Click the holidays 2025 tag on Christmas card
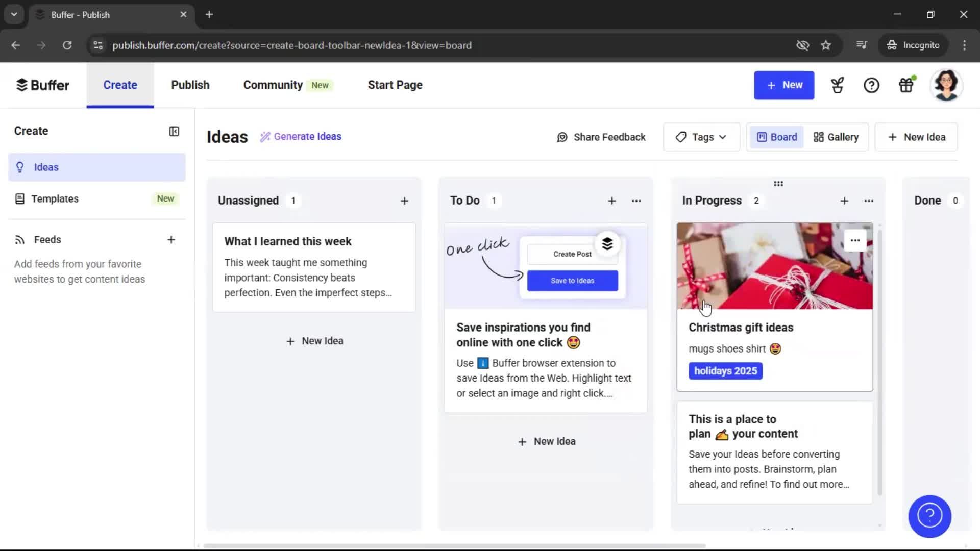 (x=725, y=371)
